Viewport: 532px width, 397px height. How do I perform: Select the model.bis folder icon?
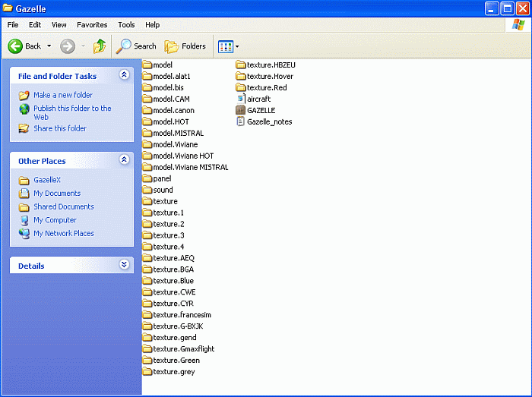pyautogui.click(x=147, y=87)
